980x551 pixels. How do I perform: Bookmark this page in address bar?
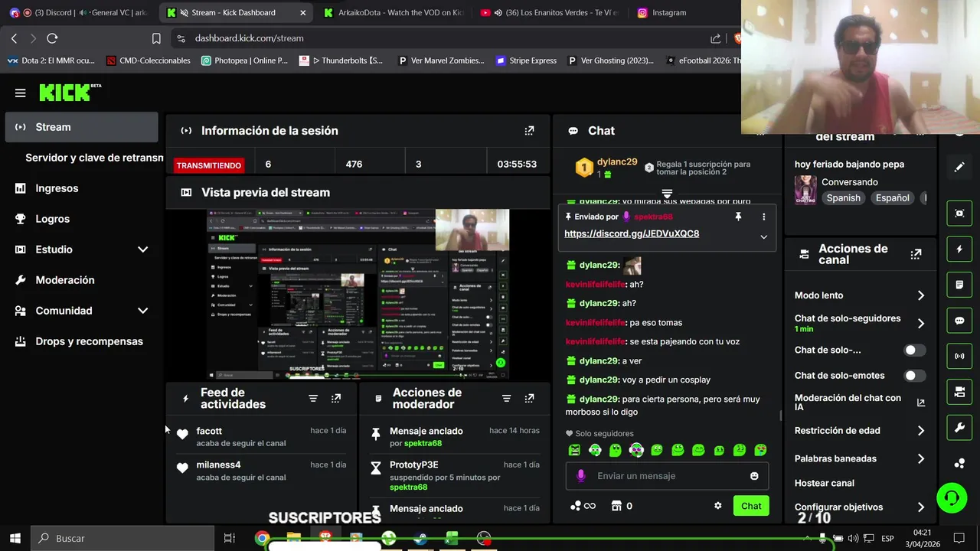(156, 38)
